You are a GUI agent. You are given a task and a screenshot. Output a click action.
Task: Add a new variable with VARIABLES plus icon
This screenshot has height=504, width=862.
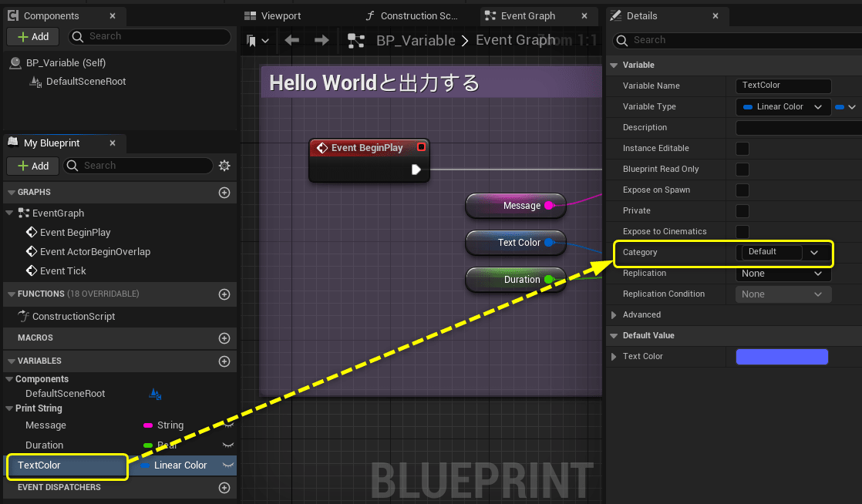tap(224, 361)
